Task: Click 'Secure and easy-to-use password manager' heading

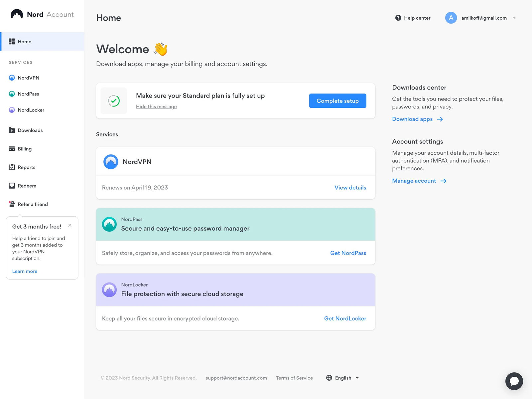Action: click(x=185, y=229)
